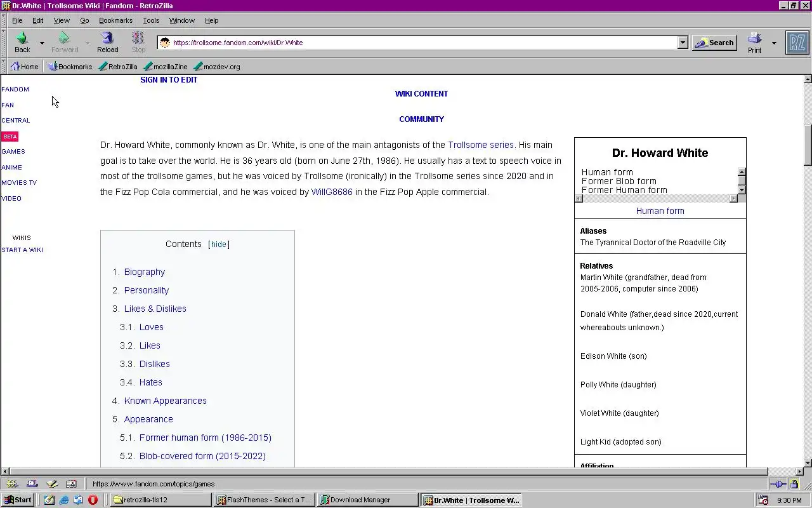
Task: Click the site favicon in the address bar
Action: [165, 43]
